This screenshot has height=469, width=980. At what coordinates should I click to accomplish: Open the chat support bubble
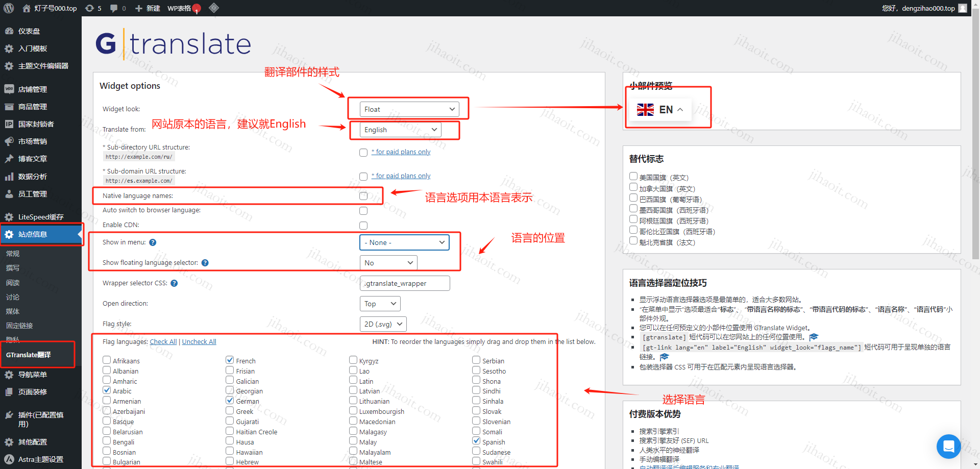[949, 447]
